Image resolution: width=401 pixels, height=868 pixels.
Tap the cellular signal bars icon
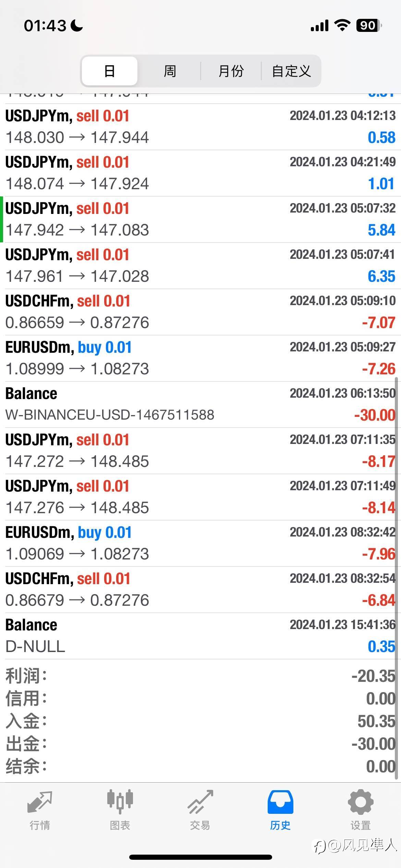[x=319, y=25]
